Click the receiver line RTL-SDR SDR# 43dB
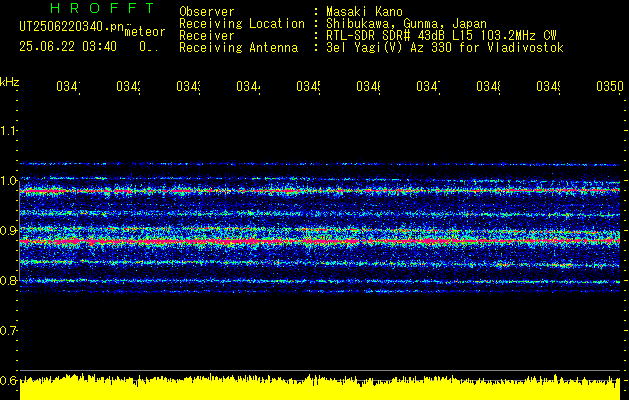This screenshot has width=629, height=400. (441, 36)
